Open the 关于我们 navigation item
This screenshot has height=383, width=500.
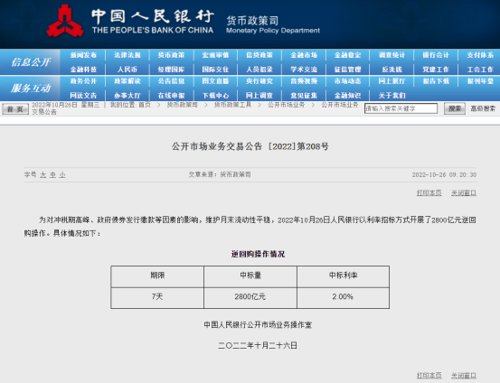(x=392, y=96)
